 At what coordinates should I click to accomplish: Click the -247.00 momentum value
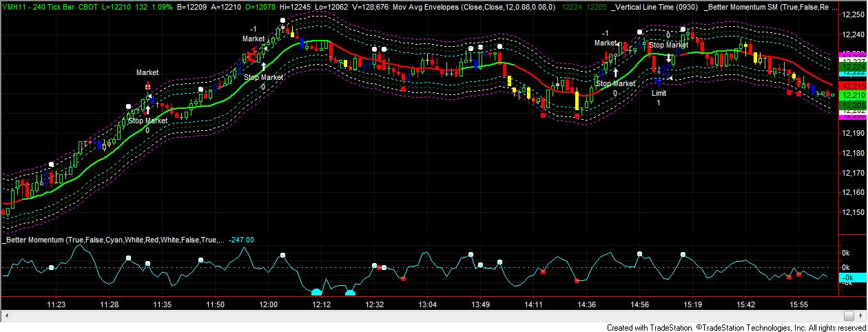click(241, 240)
